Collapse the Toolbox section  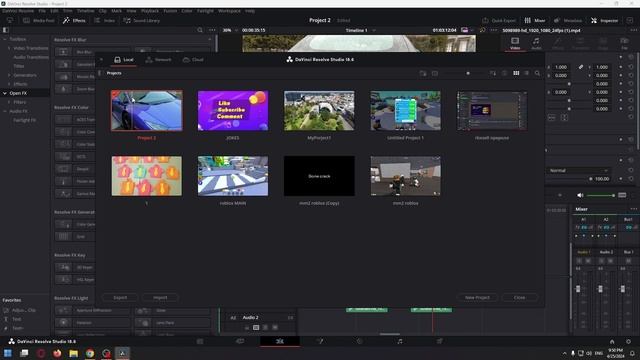5,39
